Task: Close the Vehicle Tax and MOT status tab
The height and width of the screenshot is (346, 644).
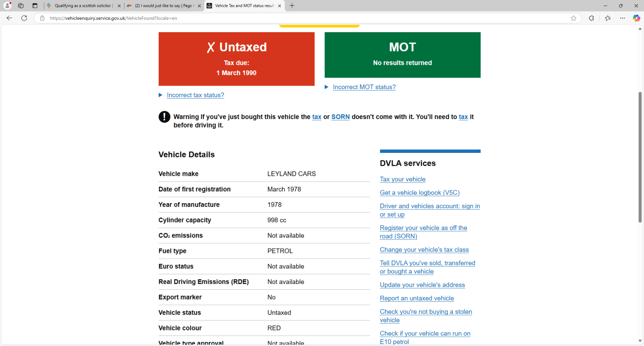Action: point(279,6)
